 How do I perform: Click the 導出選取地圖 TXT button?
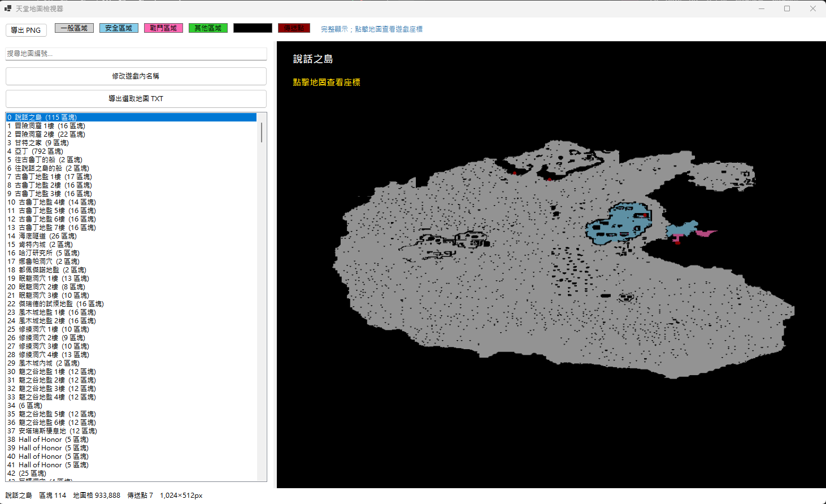136,98
